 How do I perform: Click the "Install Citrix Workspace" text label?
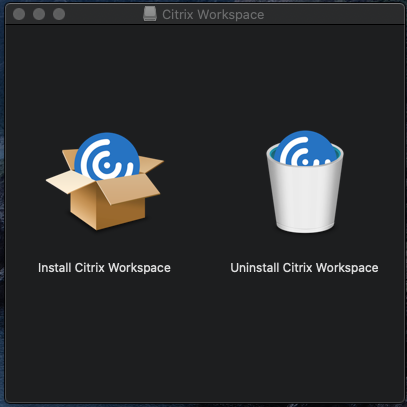pyautogui.click(x=104, y=268)
